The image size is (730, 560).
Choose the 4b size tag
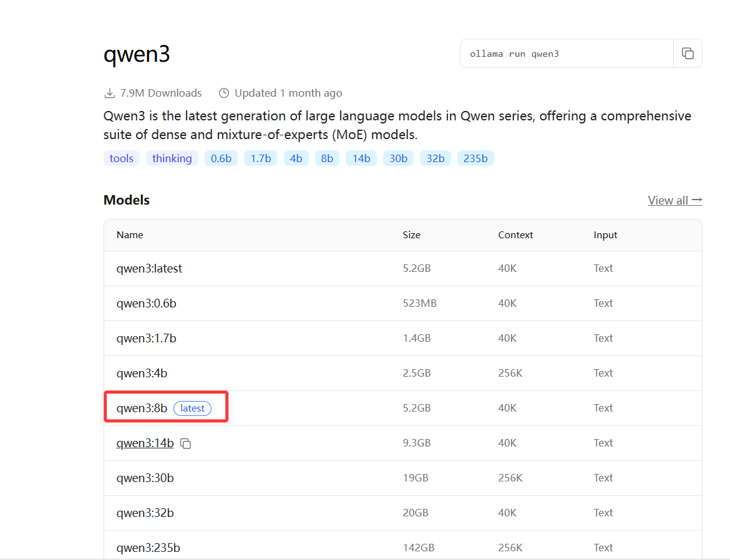pos(296,158)
